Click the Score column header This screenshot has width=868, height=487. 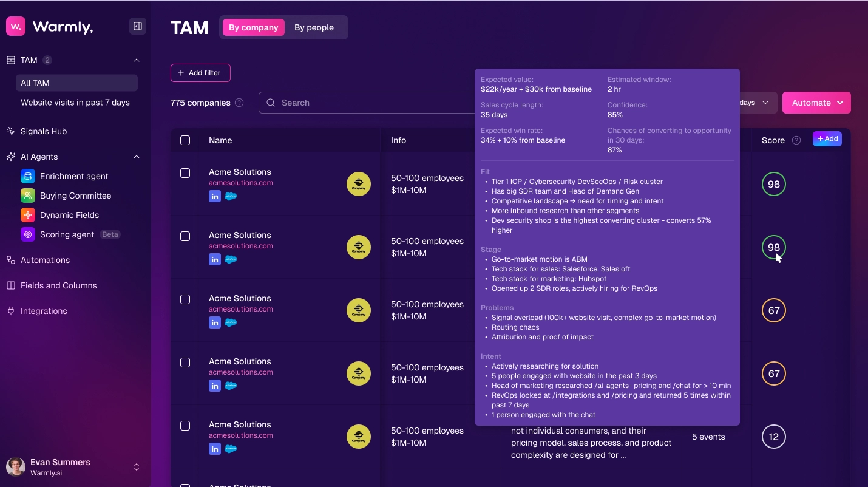point(773,140)
